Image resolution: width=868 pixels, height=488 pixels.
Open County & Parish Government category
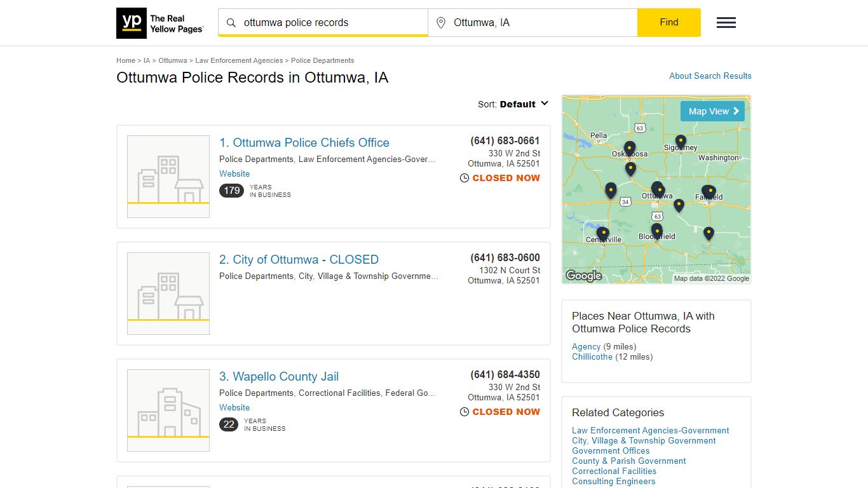(629, 461)
